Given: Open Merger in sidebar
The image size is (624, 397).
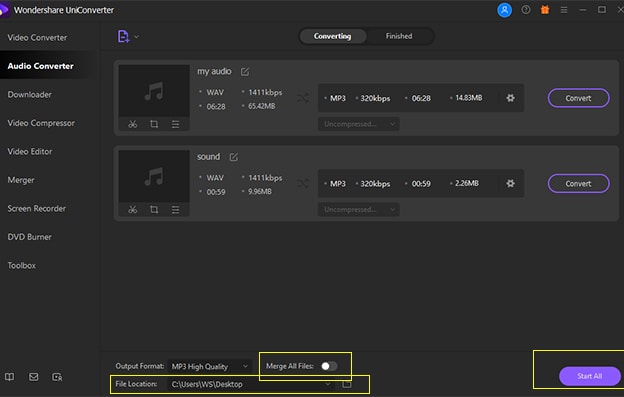Looking at the screenshot, I should point(21,180).
